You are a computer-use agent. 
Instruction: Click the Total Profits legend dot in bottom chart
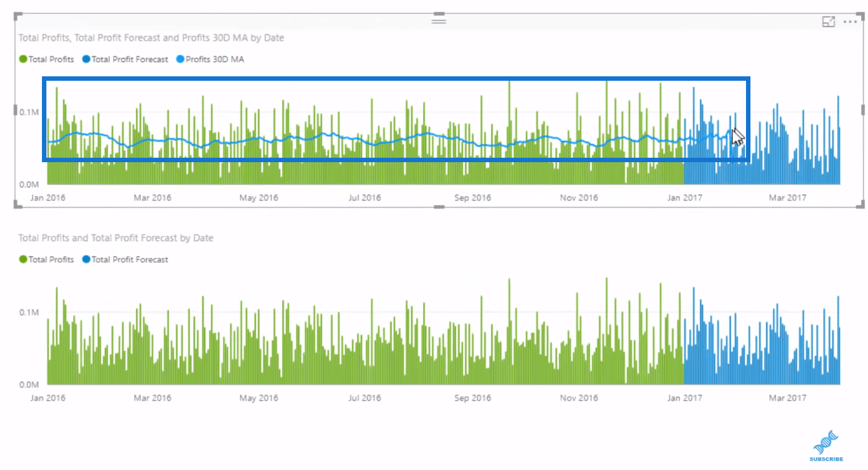(23, 259)
